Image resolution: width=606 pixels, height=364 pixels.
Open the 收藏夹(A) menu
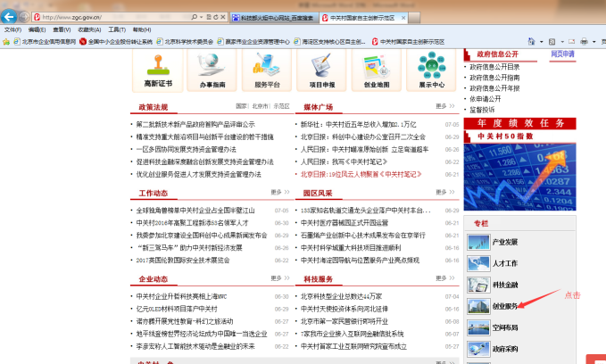click(89, 29)
